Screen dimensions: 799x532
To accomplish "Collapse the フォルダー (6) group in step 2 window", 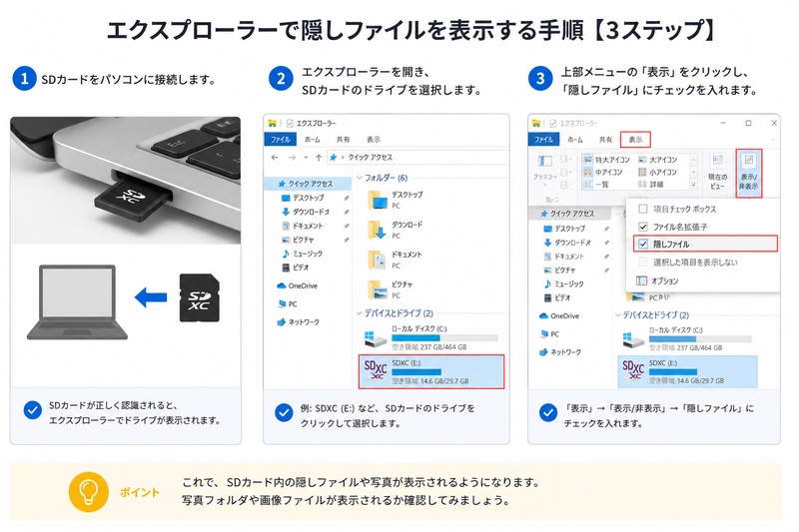I will point(360,178).
